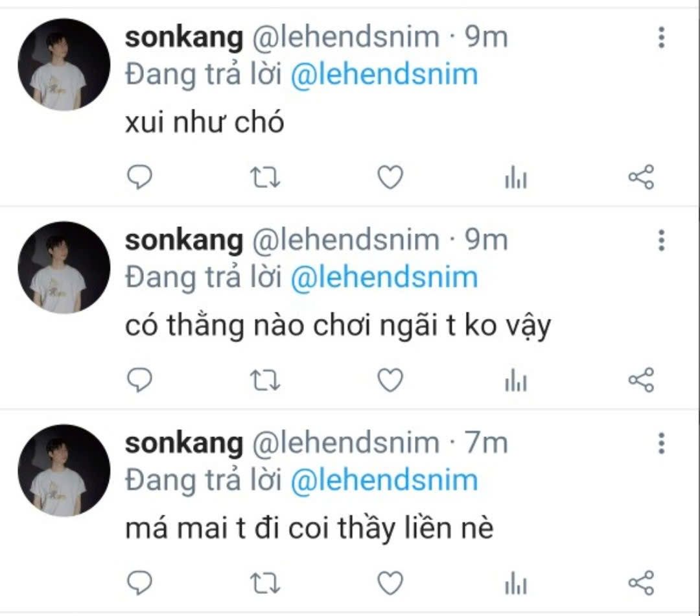The width and height of the screenshot is (700, 616).
Task: Open @lehendsnim mention link in first tweet
Action: [384, 75]
